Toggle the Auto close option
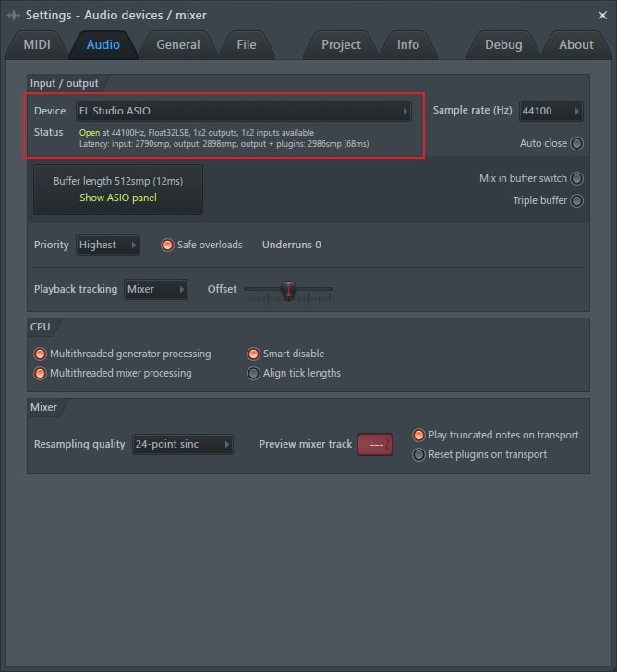Screen dimensions: 617x672 tap(576, 143)
